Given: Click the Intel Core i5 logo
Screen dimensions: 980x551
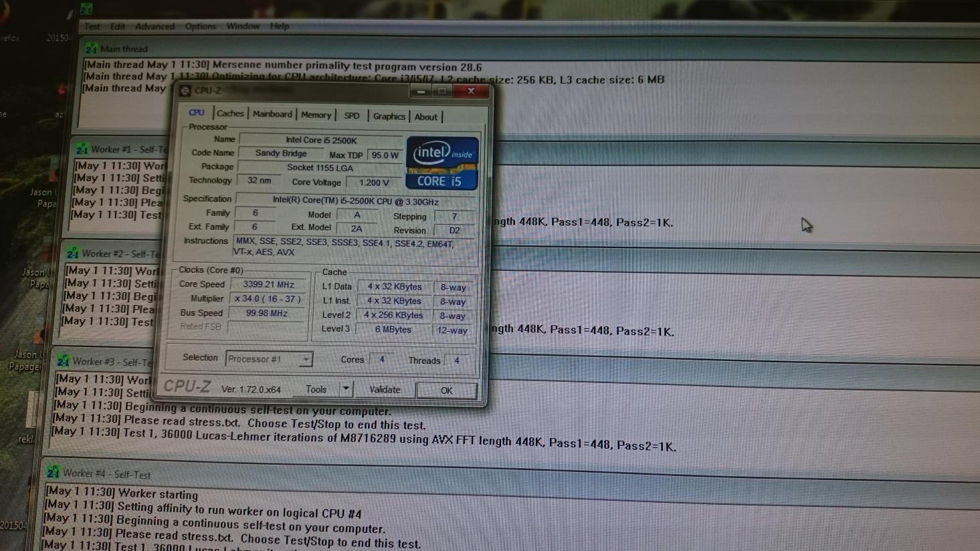Looking at the screenshot, I should click(x=442, y=164).
